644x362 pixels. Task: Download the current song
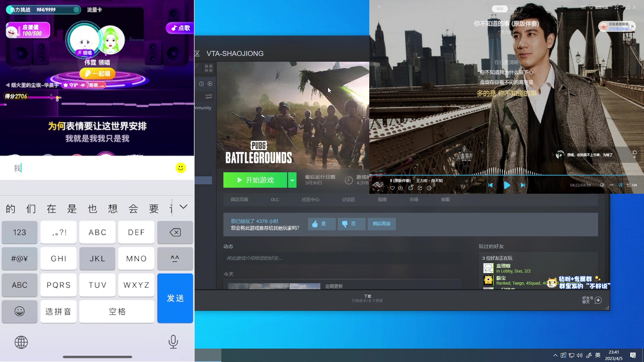400,188
